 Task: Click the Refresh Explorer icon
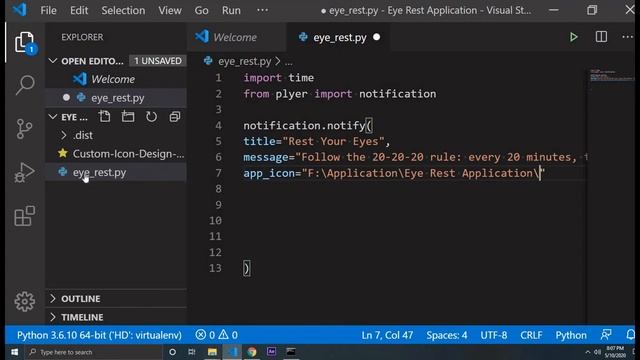click(x=151, y=117)
